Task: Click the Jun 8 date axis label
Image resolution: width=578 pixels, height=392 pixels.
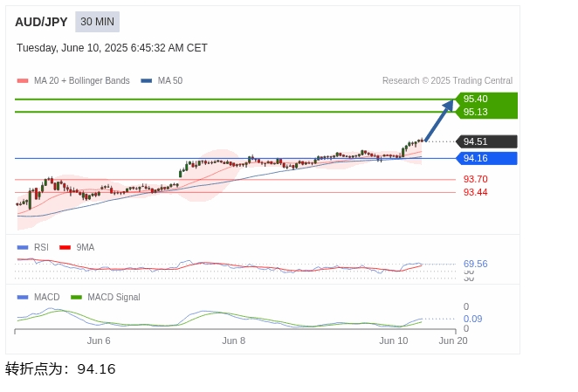Action: click(233, 340)
